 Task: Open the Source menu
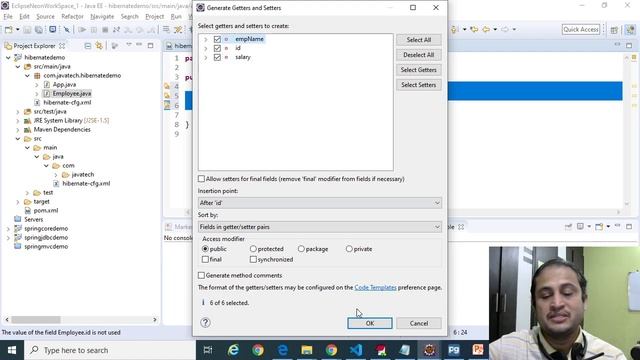point(45,17)
